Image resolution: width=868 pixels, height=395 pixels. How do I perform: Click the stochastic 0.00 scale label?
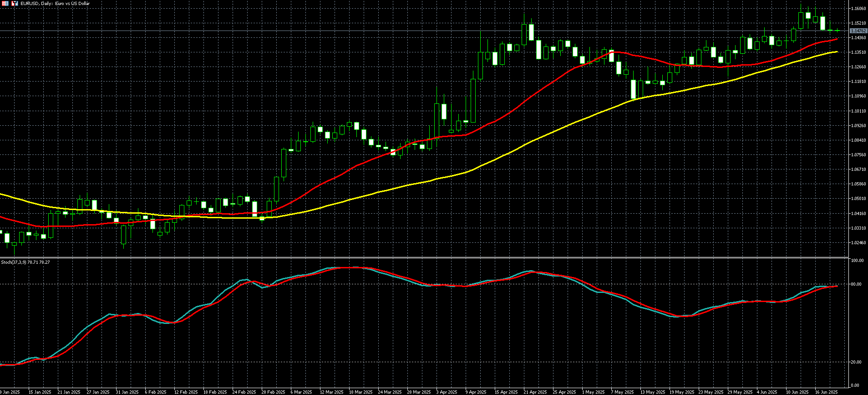coord(855,385)
